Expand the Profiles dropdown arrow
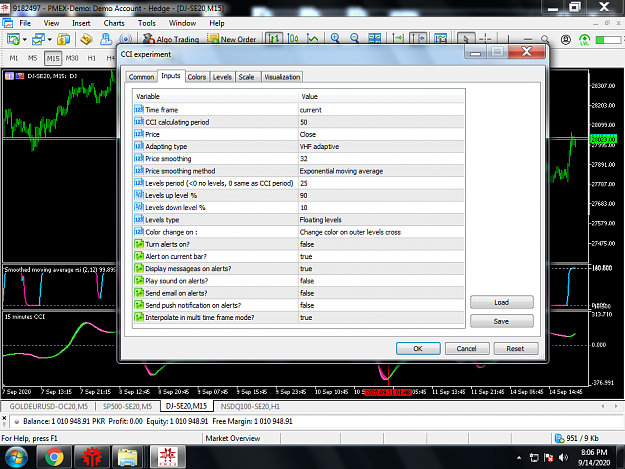Viewport: 625px width, 469px height. (50, 39)
